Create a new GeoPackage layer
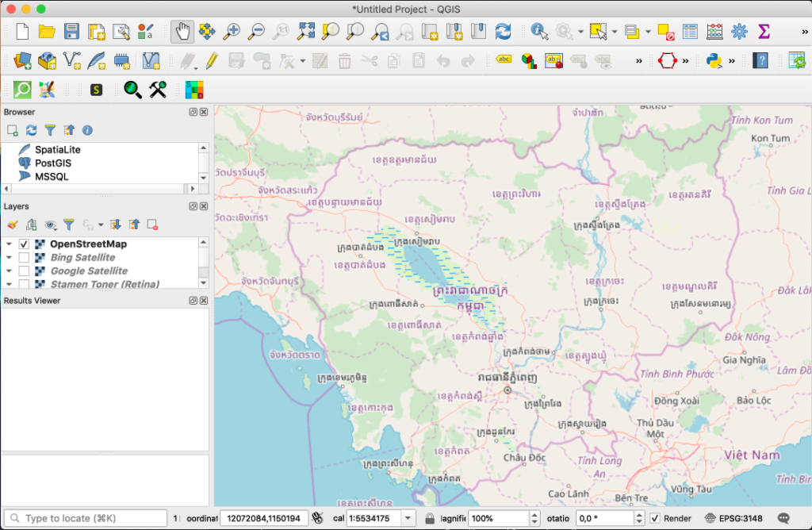The width and height of the screenshot is (812, 530). (47, 60)
